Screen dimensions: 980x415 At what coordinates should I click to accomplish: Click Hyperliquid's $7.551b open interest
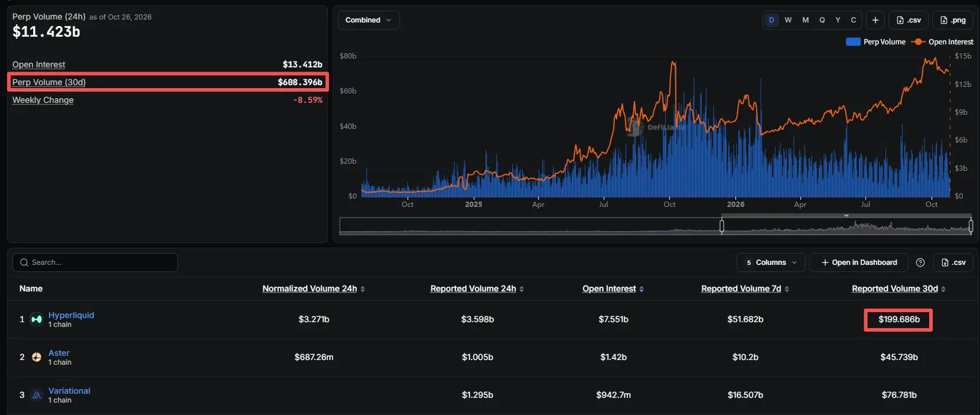coord(613,319)
